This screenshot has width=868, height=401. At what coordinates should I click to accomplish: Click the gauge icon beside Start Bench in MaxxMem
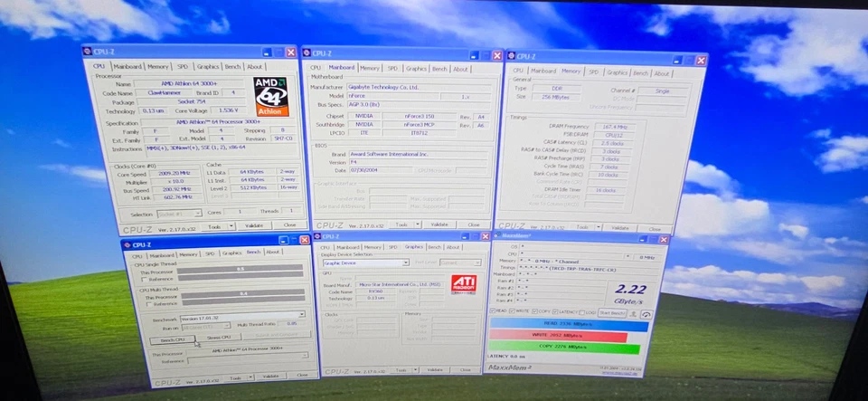[646, 313]
